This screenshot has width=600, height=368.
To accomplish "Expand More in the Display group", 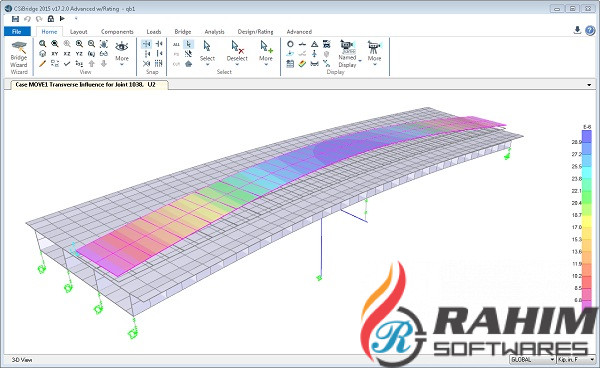I will [x=374, y=53].
